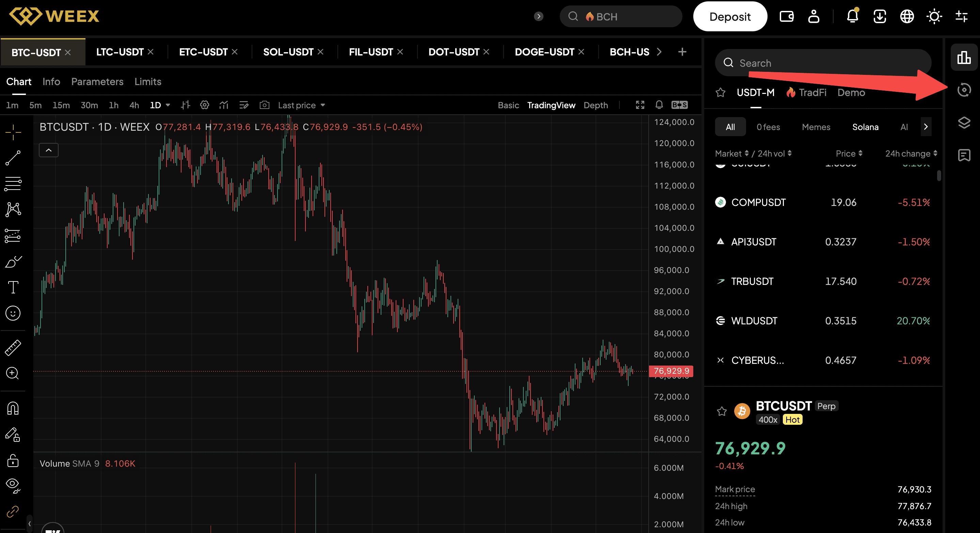Open the Parameters tab
980x533 pixels.
coord(97,82)
